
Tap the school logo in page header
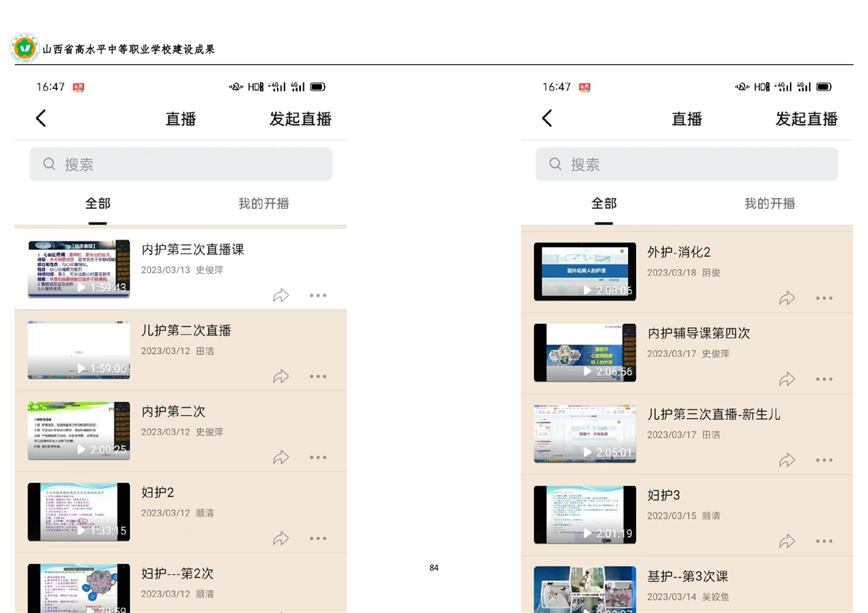(24, 48)
